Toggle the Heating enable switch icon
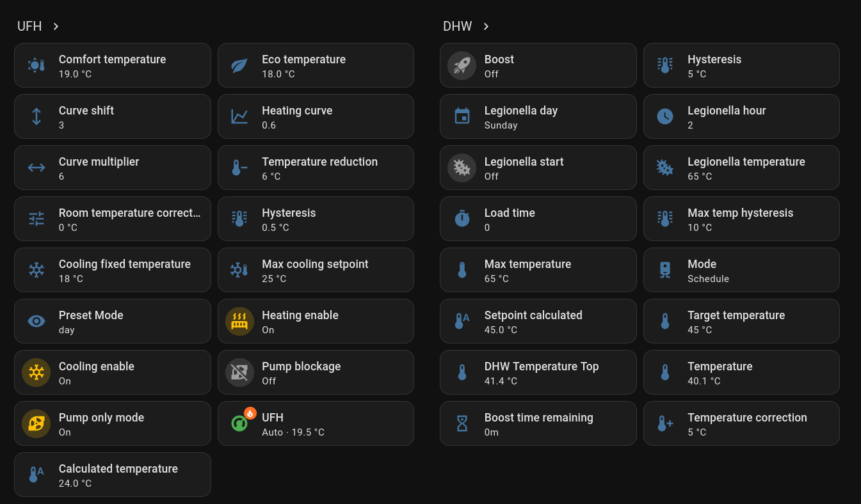 [x=239, y=321]
